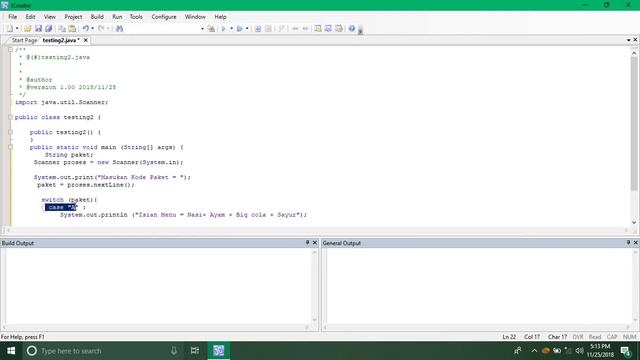Open the Undo history dropdown arrow
Image resolution: width=640 pixels, height=360 pixels.
(93, 29)
